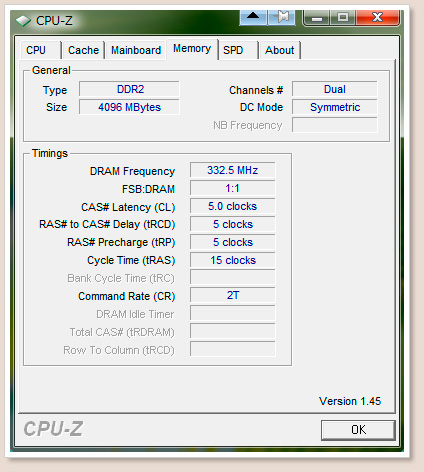
Task: Click the 'DC Mode' label
Action: [x=261, y=107]
